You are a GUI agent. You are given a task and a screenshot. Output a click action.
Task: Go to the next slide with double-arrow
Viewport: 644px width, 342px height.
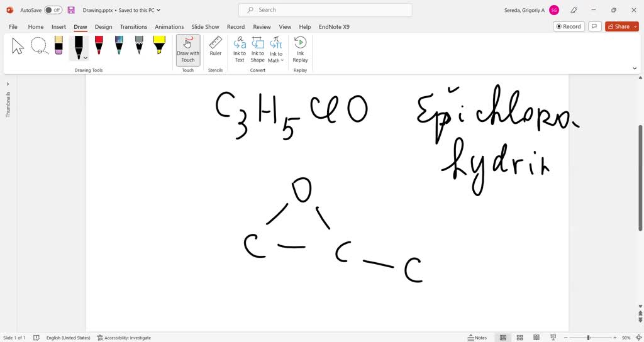[x=640, y=319]
